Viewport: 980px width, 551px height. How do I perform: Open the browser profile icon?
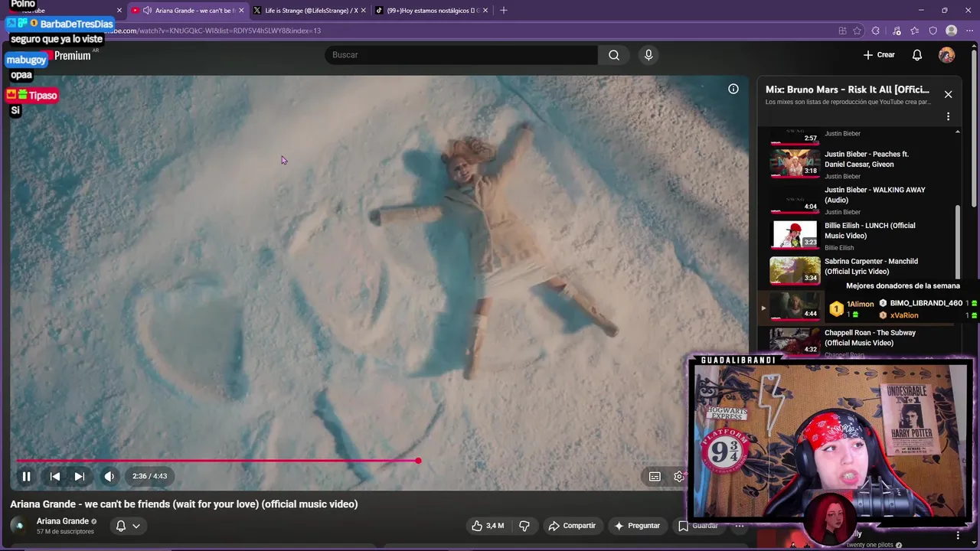(x=952, y=31)
